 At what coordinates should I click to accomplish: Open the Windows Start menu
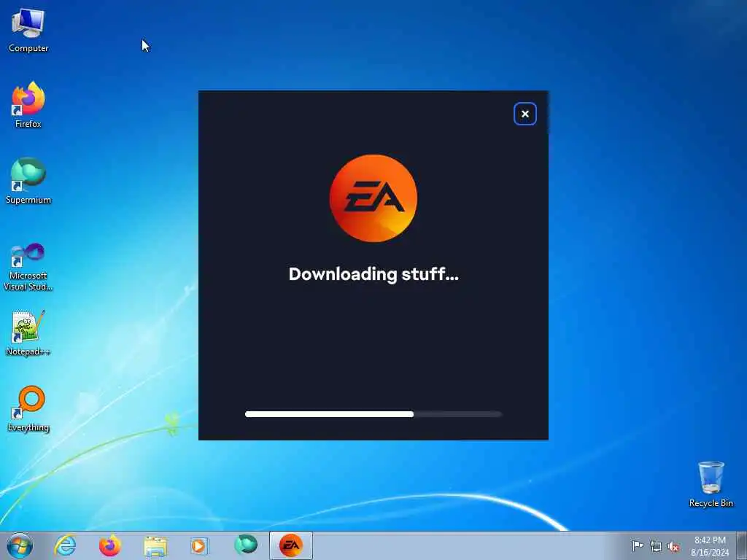tap(20, 545)
